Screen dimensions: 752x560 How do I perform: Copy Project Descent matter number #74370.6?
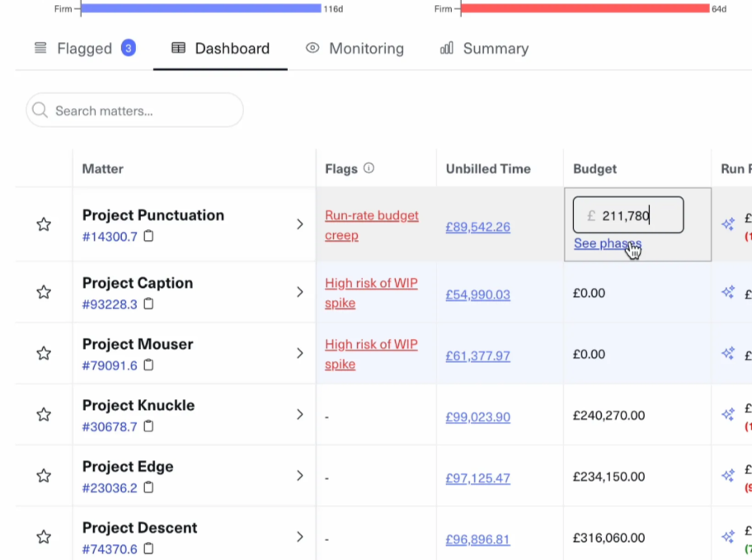coord(148,548)
